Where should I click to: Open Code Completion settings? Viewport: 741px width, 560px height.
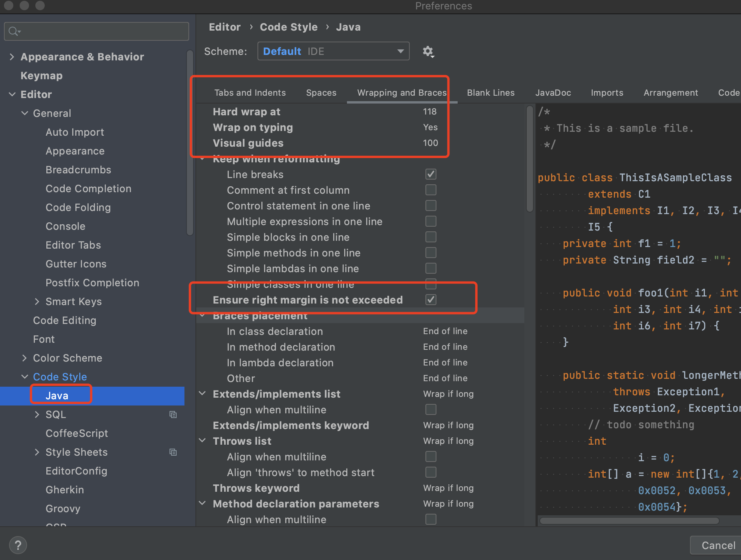coord(88,189)
